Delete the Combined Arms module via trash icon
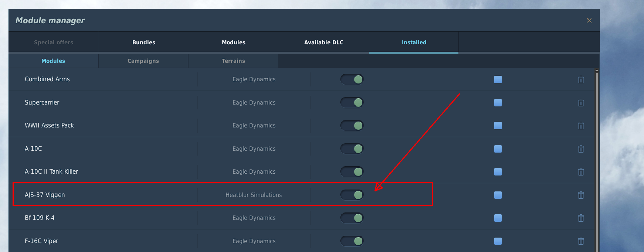The image size is (644, 252). click(x=581, y=79)
